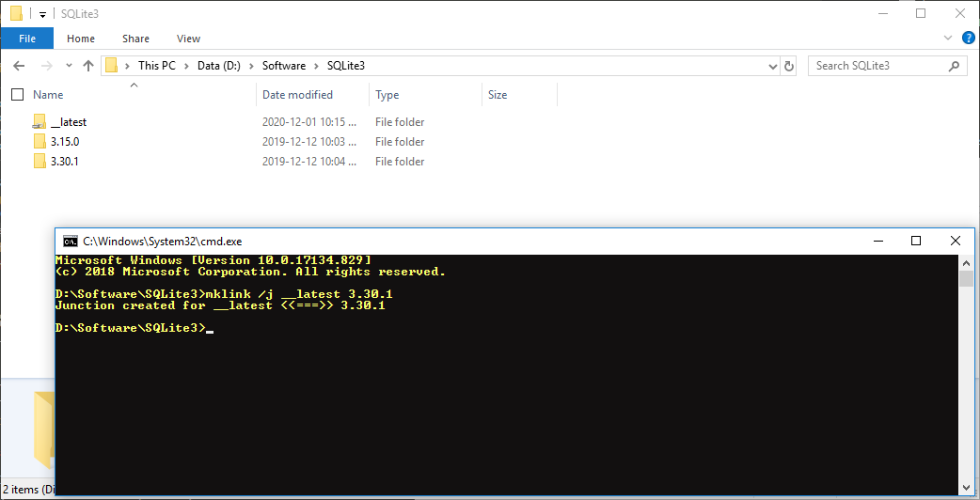This screenshot has width=980, height=500.
Task: Select This PC in address breadcrumb
Action: coord(157,66)
